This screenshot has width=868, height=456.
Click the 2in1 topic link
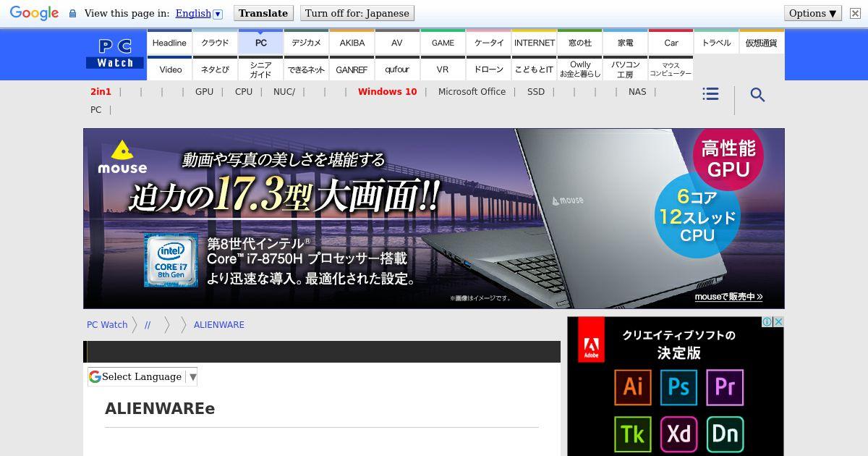[101, 92]
